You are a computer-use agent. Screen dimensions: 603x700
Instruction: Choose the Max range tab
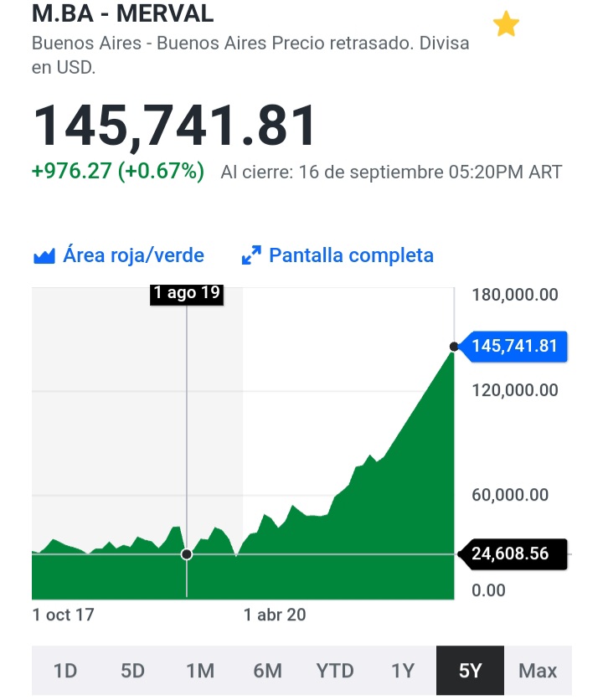(538, 671)
